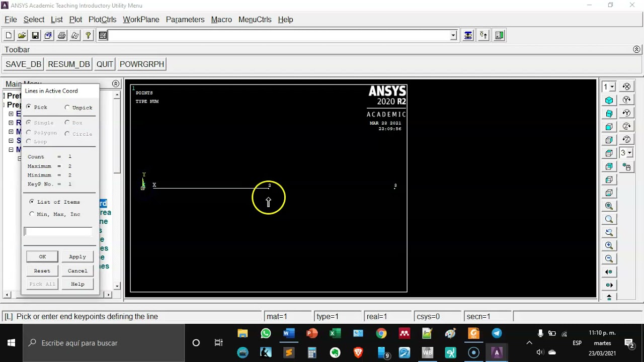The height and width of the screenshot is (362, 644).
Task: Select the Polygon picking radio button
Action: point(29,133)
